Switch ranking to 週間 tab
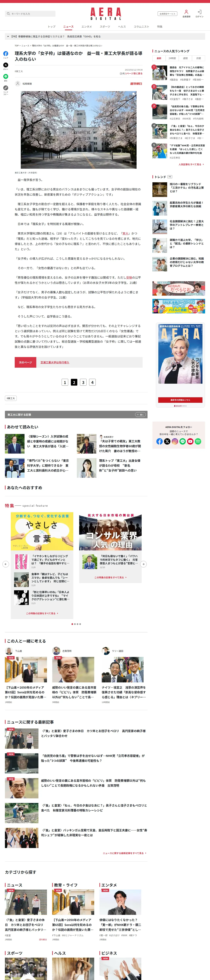The width and height of the screenshot is (210, 980). pyautogui.click(x=185, y=58)
